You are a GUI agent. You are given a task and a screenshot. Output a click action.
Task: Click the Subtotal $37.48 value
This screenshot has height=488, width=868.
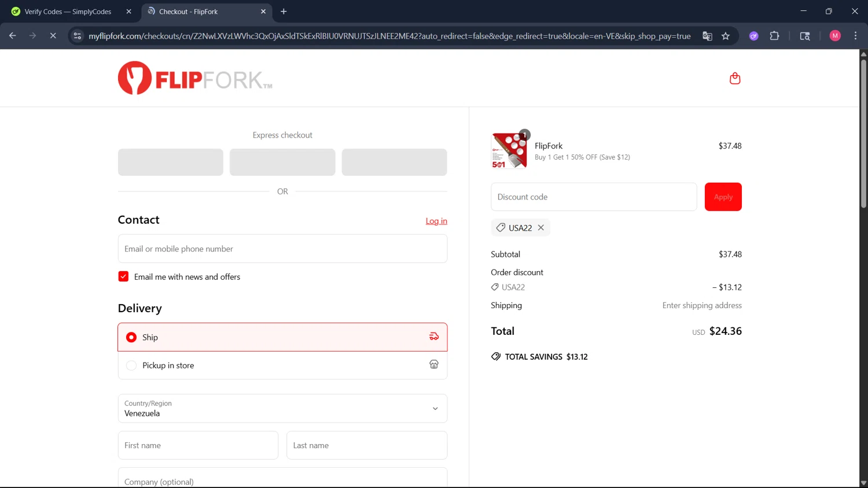[730, 254]
